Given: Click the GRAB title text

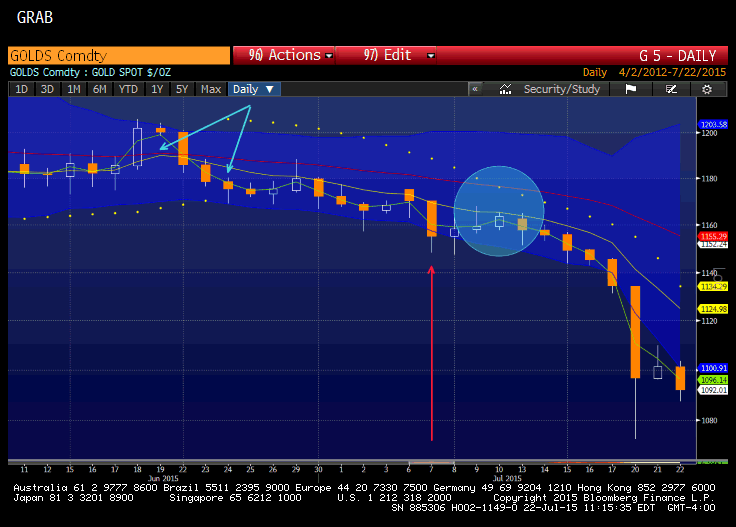Looking at the screenshot, I should click(35, 17).
